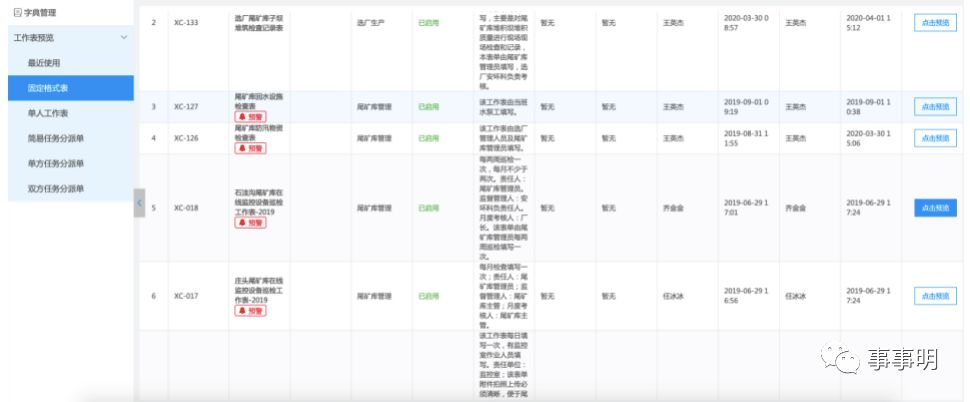The width and height of the screenshot is (970, 402).
Task: Click 点击预览 for row XC-133
Action: (935, 24)
